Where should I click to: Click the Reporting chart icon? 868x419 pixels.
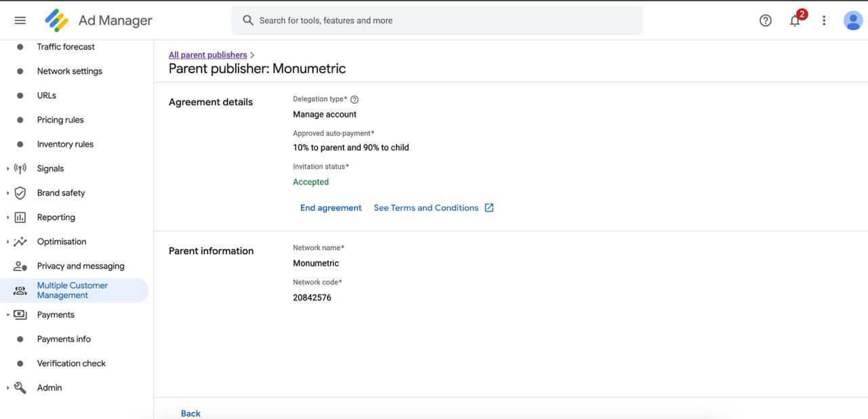pos(20,218)
